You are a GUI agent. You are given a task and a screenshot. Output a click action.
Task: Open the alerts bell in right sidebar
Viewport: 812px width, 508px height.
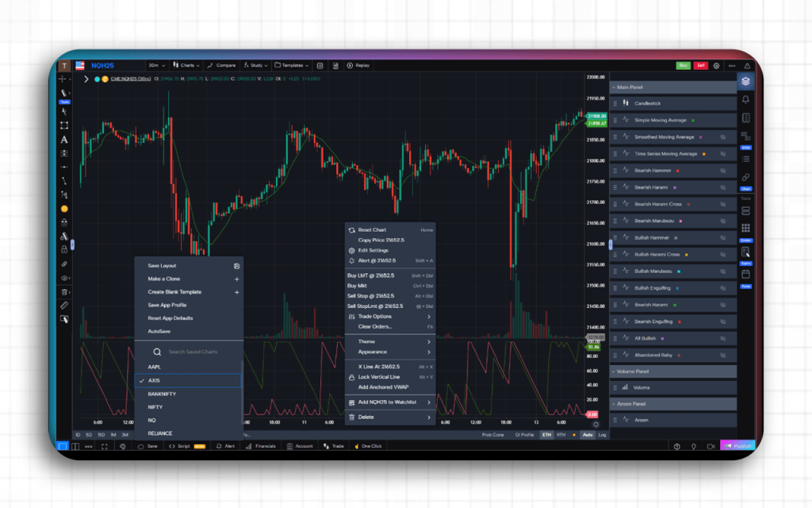745,100
